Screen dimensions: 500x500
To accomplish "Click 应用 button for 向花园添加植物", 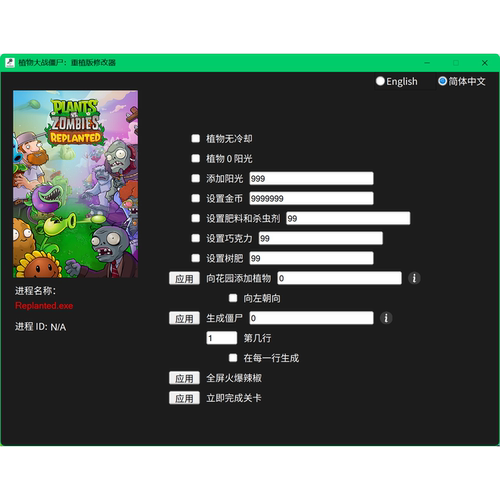I will point(184,278).
